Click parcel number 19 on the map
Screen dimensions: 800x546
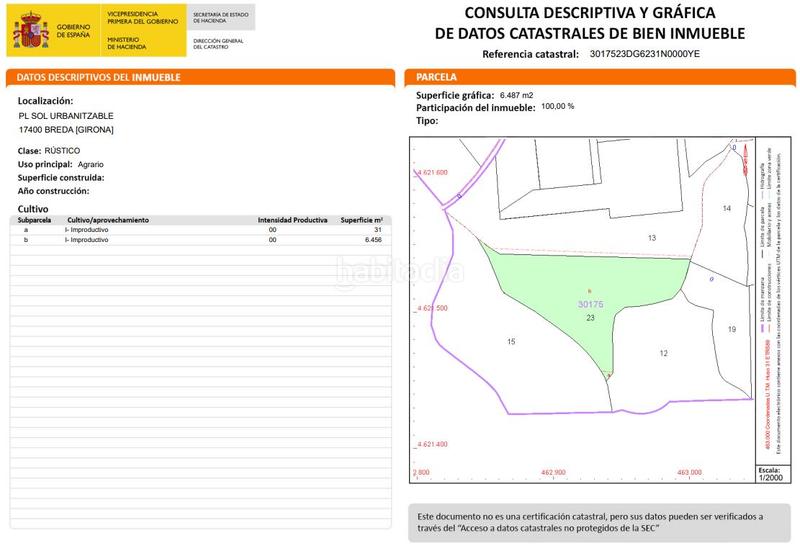[731, 329]
